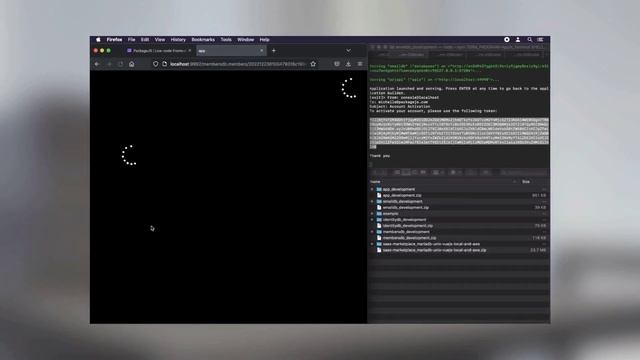The height and width of the screenshot is (360, 640).
Task: Open the Edit menu
Action: 145,40
